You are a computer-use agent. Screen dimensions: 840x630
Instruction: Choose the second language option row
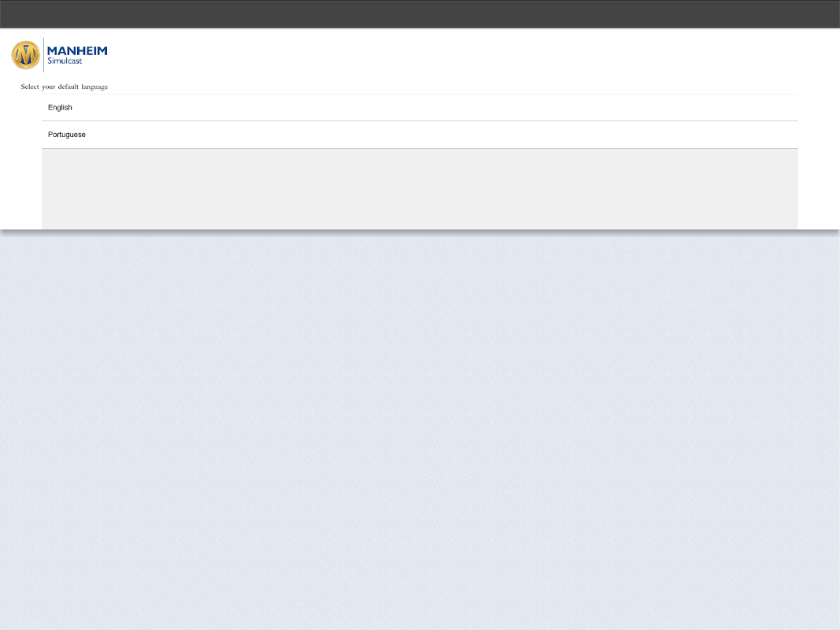(x=420, y=135)
